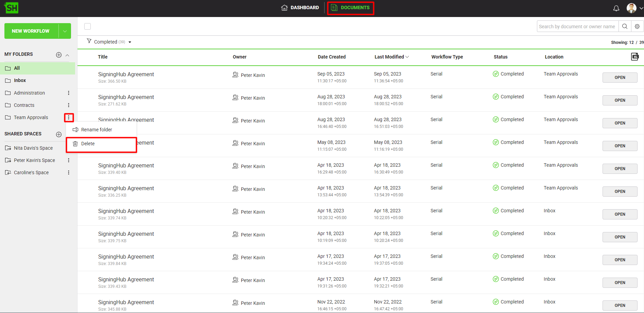
Task: Export the list with the Excel icon
Action: pos(634,57)
